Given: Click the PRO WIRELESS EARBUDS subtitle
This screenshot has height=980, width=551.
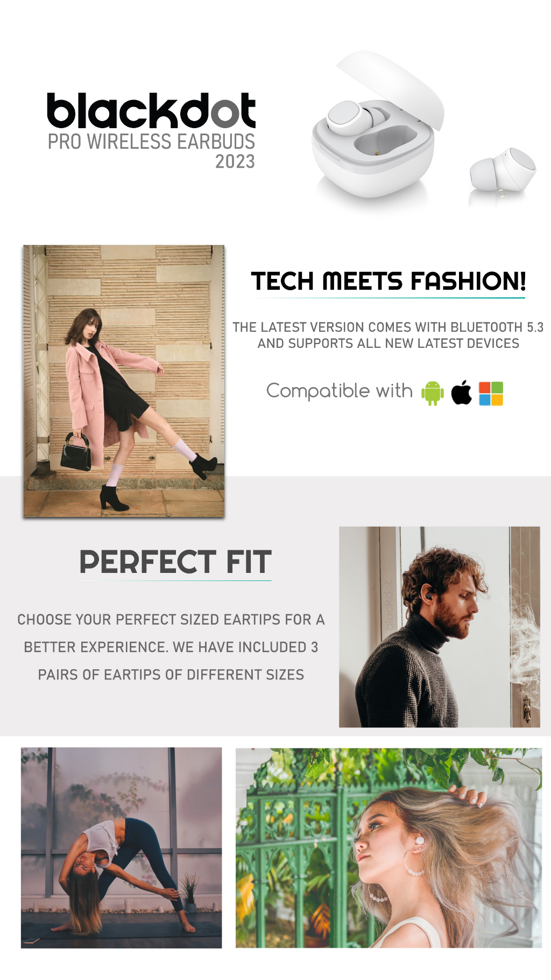Looking at the screenshot, I should (x=151, y=142).
